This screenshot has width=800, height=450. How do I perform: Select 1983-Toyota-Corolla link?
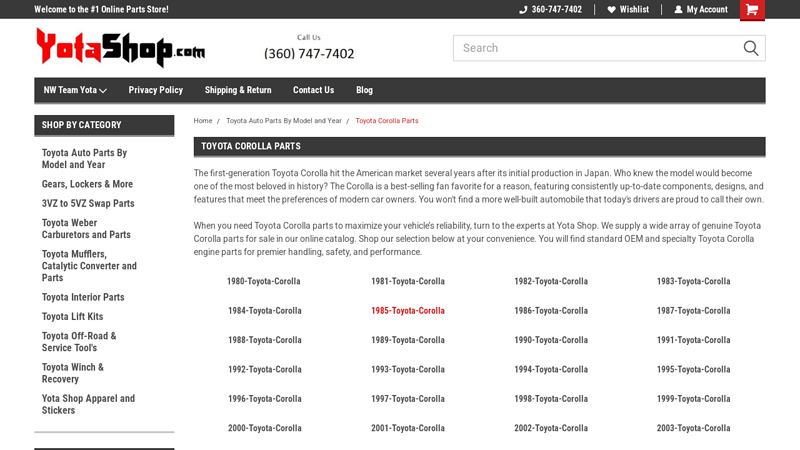[x=693, y=281]
